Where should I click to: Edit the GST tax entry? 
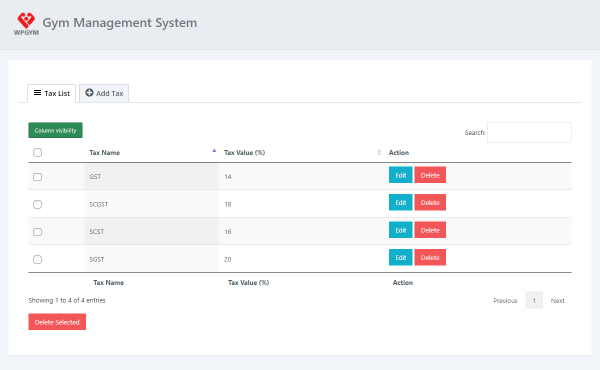click(x=401, y=175)
